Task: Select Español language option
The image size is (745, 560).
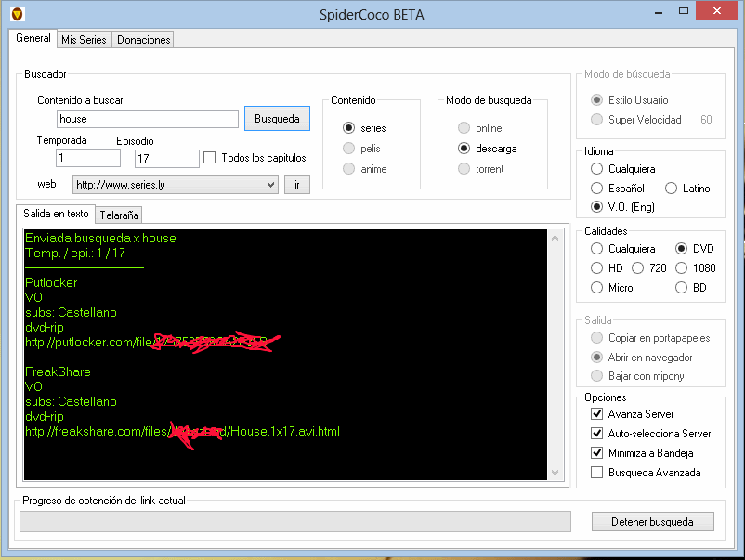Action: point(595,188)
